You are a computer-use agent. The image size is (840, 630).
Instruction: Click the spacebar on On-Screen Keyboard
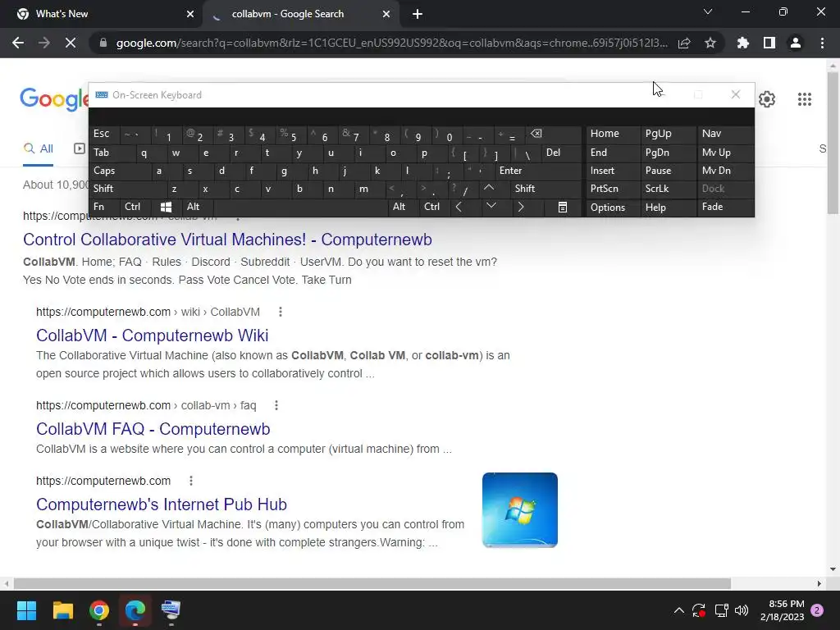tap(300, 207)
